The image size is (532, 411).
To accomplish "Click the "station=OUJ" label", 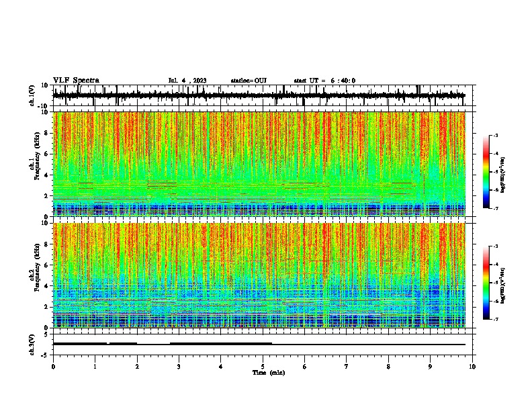I will 249,81.
